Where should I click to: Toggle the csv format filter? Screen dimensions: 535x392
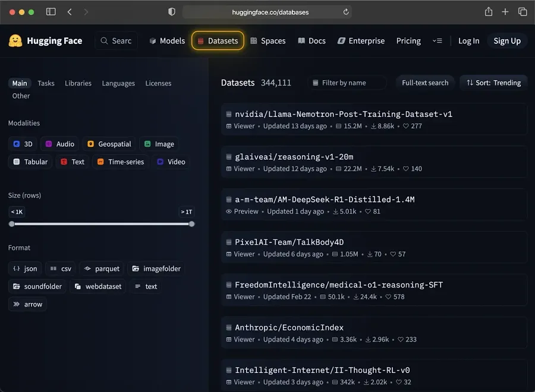point(61,268)
